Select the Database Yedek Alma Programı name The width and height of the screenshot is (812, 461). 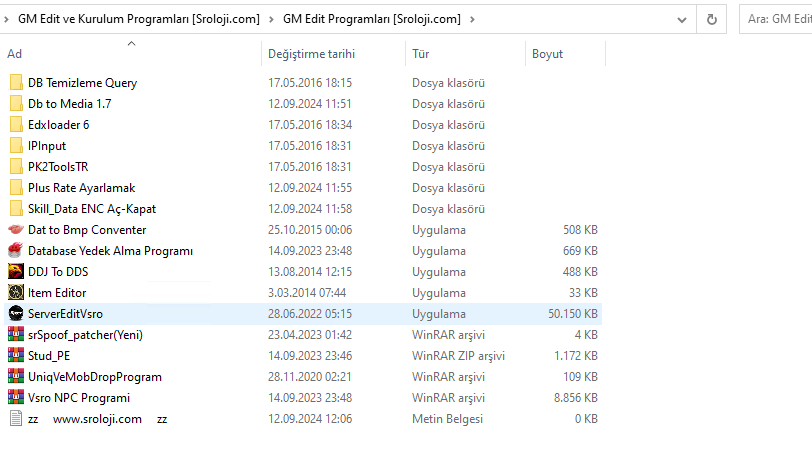click(x=110, y=251)
